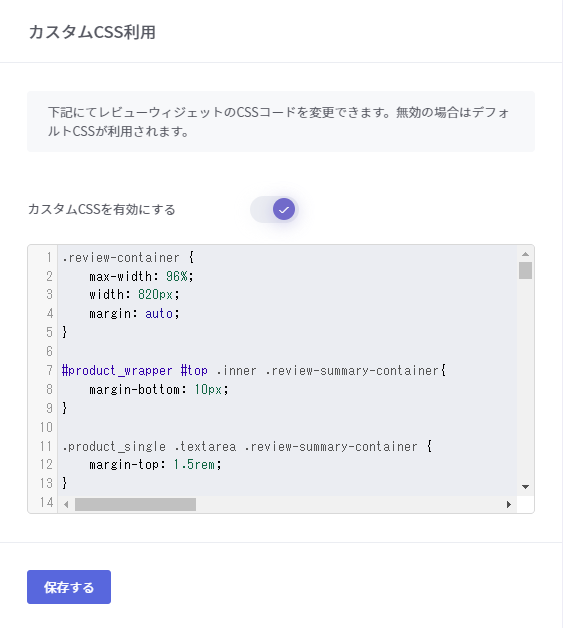Click the 保存する button
Viewport: 563px width, 628px height.
69,587
